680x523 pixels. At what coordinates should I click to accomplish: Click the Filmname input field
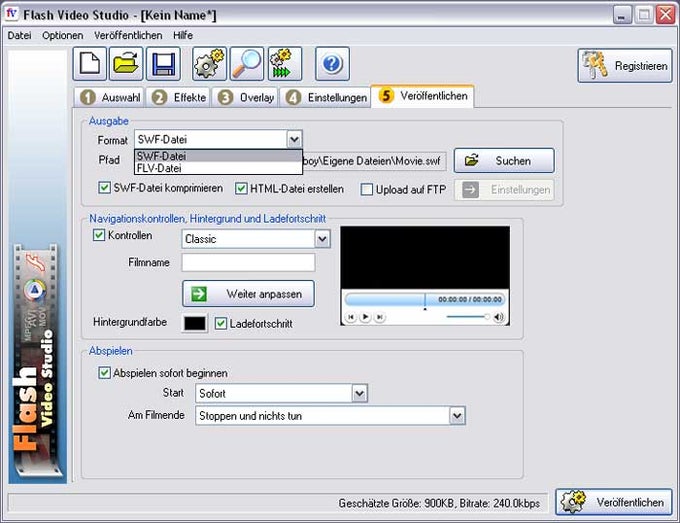pyautogui.click(x=248, y=262)
